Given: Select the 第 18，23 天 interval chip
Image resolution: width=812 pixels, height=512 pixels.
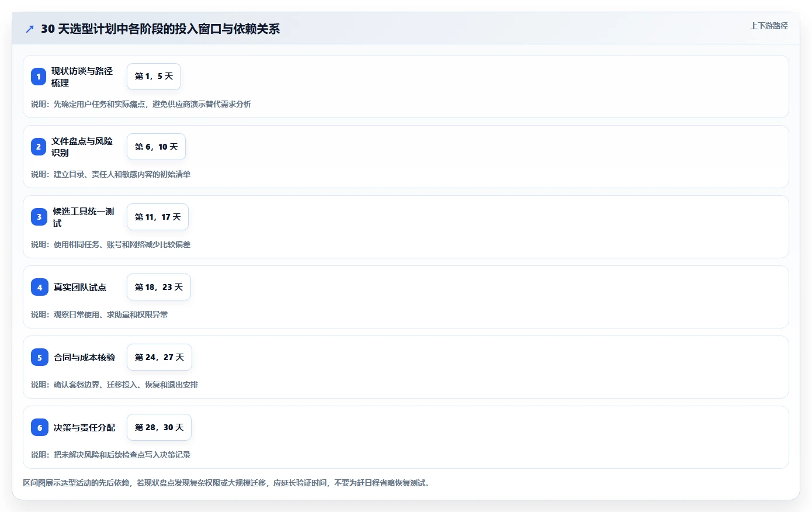Looking at the screenshot, I should (159, 287).
